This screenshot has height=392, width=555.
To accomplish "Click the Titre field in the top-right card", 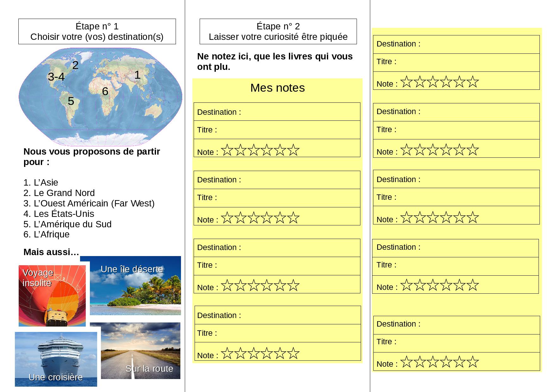I will click(456, 62).
